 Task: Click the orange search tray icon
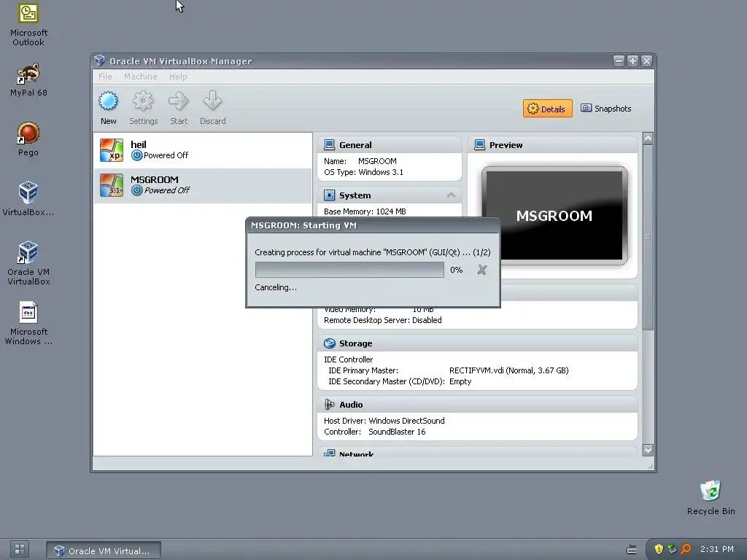[x=686, y=549]
